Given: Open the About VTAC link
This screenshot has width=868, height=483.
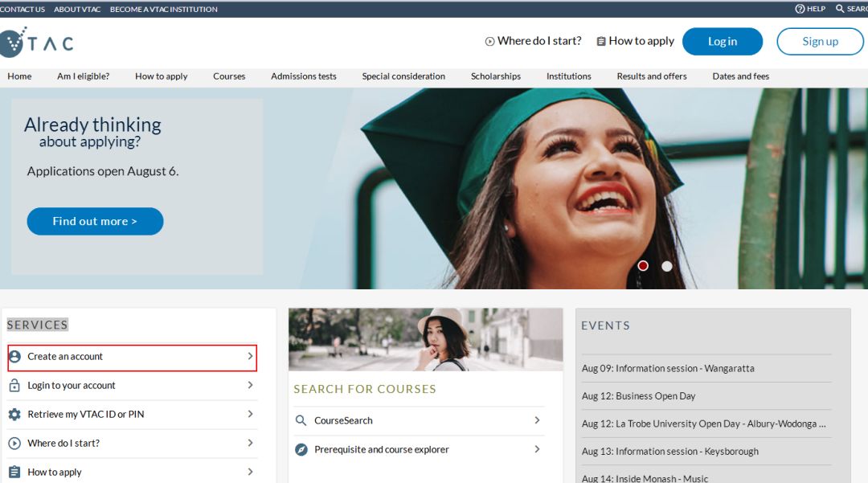Looking at the screenshot, I should click(77, 10).
